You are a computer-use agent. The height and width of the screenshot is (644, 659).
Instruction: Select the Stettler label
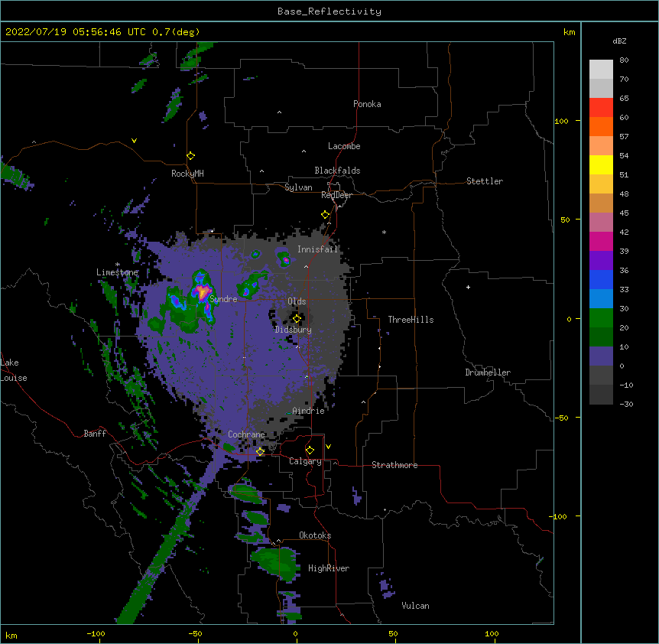click(x=485, y=181)
